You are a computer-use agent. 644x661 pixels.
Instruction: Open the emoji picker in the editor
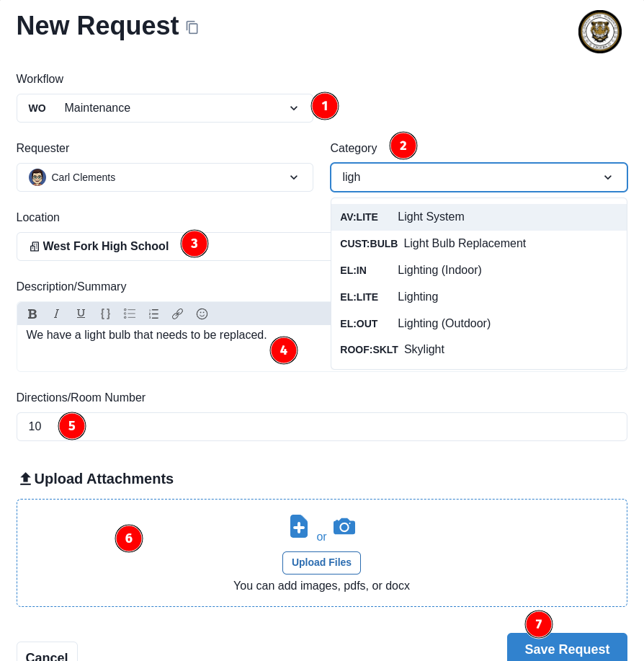pos(202,314)
